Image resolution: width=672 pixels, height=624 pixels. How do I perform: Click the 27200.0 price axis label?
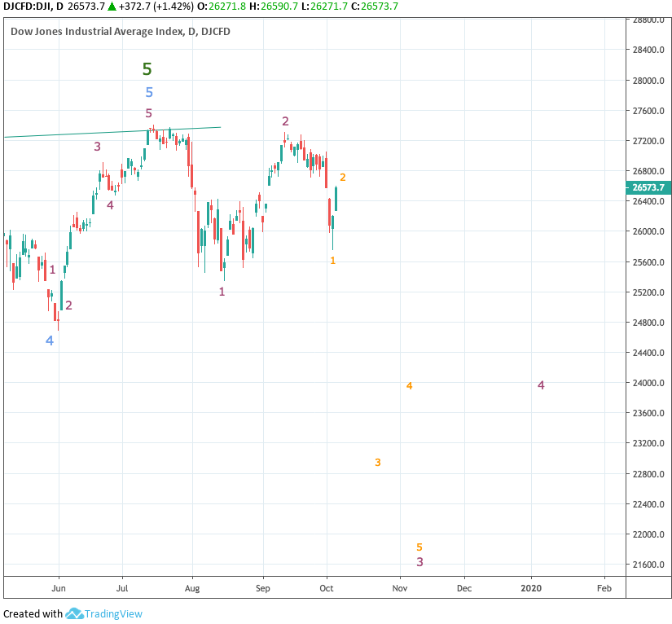pyautogui.click(x=649, y=141)
